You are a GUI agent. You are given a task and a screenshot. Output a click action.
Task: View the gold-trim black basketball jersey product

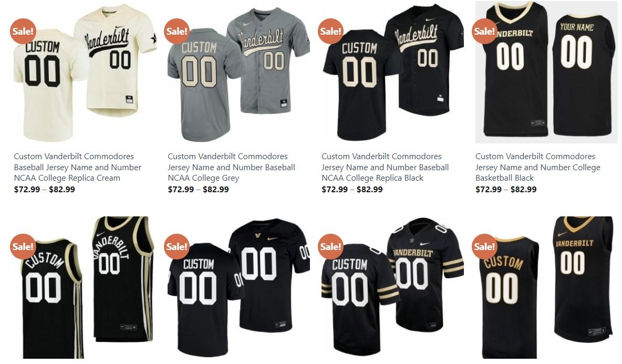547,287
